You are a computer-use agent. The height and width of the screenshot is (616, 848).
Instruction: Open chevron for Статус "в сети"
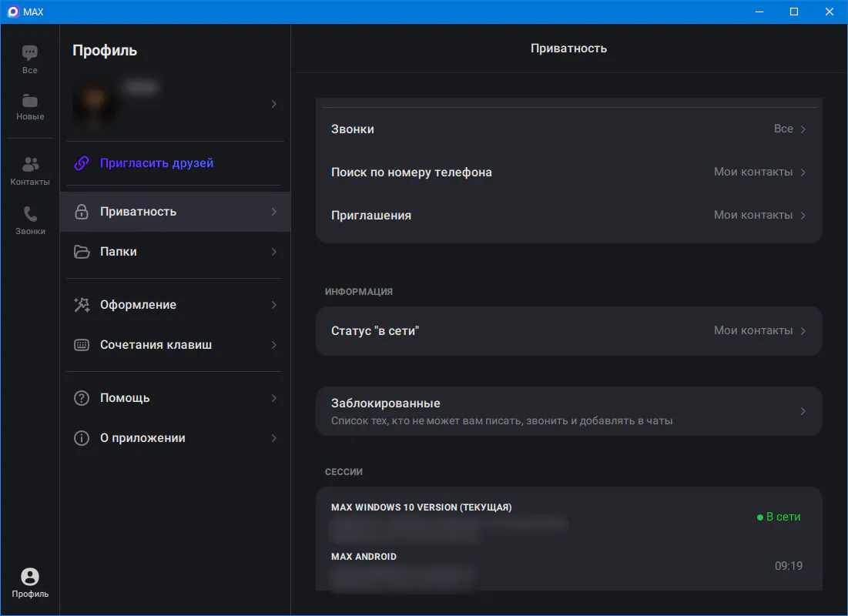point(803,330)
